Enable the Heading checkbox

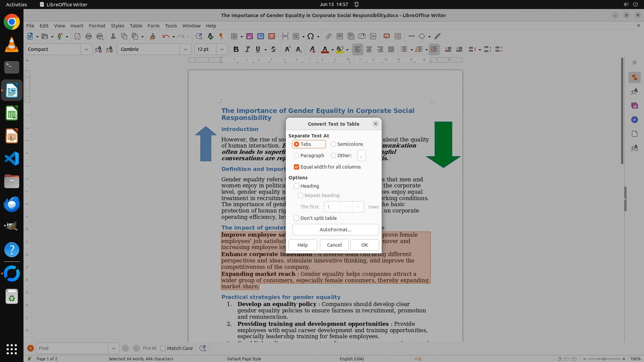(x=297, y=186)
